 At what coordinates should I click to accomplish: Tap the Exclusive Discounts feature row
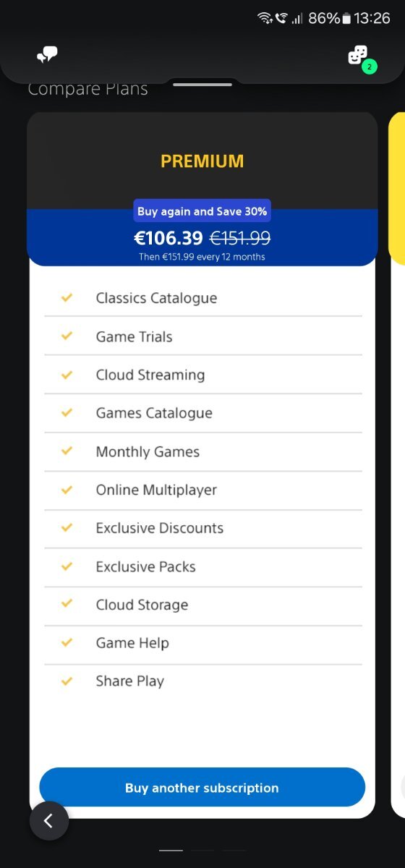[x=202, y=528]
